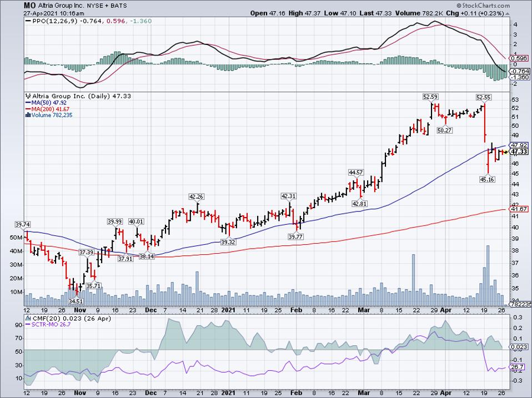Click the 52.55 price high annotation
532x398 pixels.
(483, 97)
